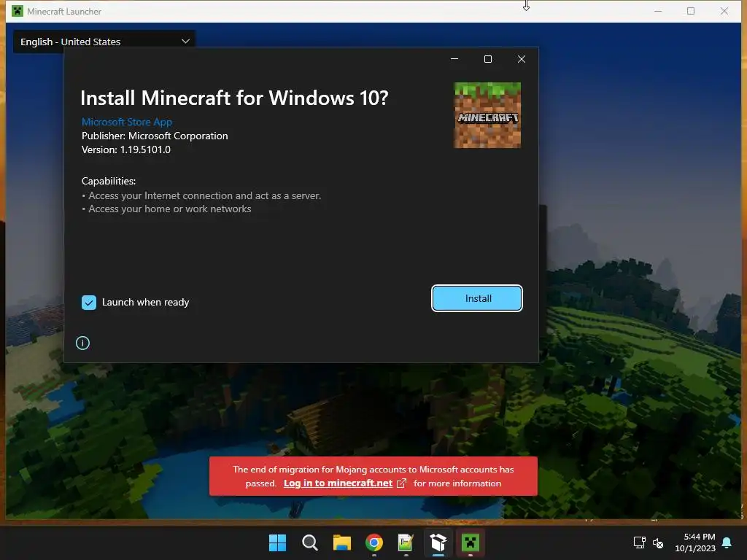Click the info circle icon in installer dialog
The image size is (747, 560).
pos(82,343)
